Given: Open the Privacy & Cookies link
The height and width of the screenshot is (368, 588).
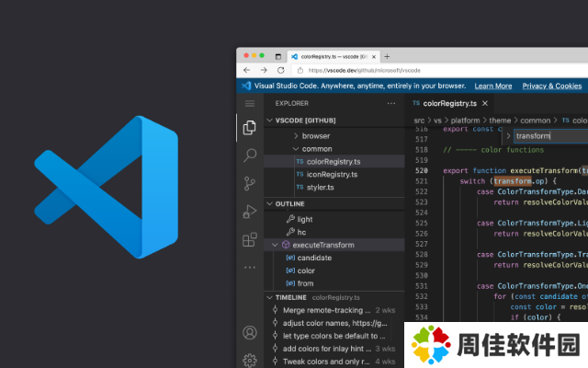Looking at the screenshot, I should (551, 86).
